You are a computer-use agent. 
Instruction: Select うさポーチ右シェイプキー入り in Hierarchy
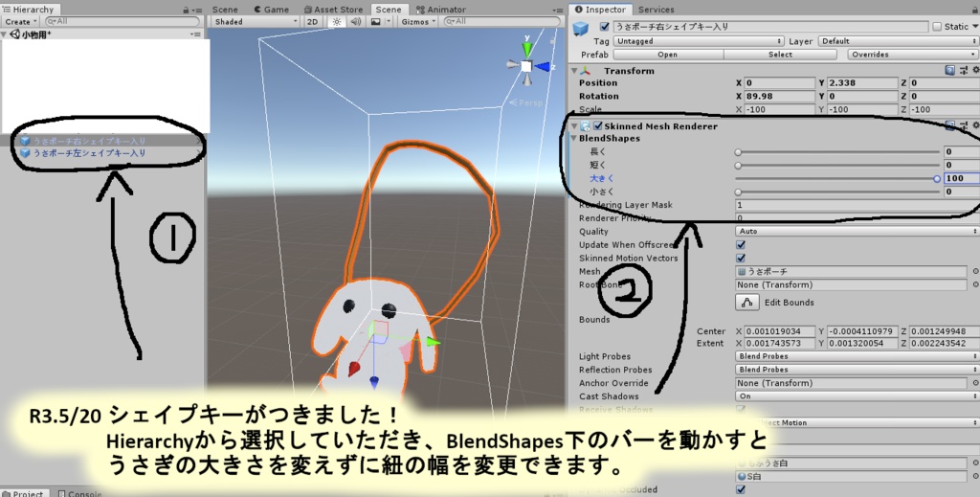[89, 141]
